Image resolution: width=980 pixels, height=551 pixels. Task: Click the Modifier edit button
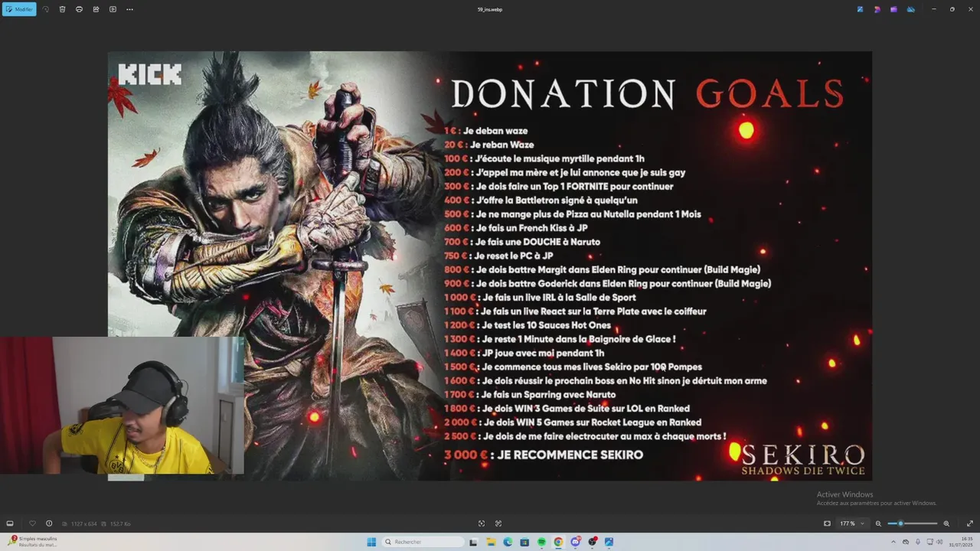click(x=19, y=9)
